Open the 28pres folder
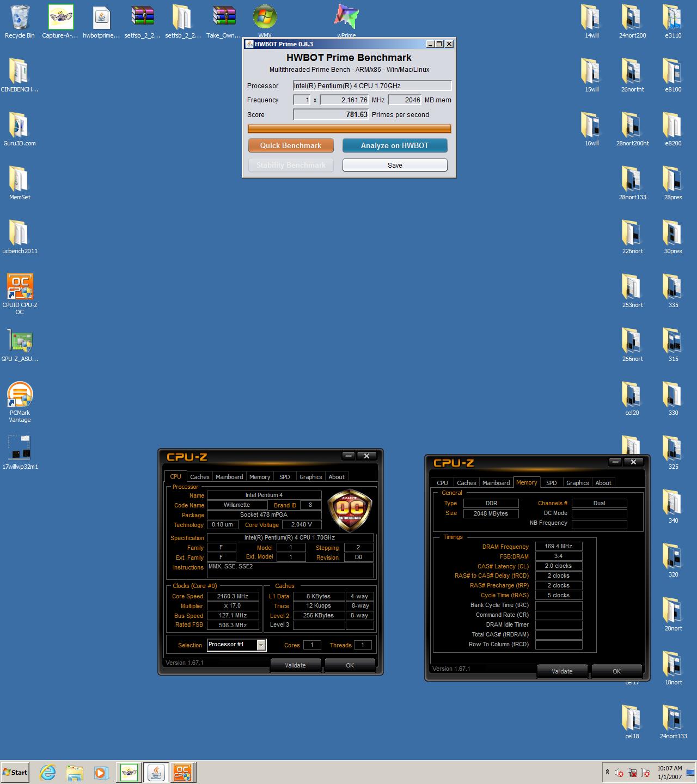 [x=673, y=183]
